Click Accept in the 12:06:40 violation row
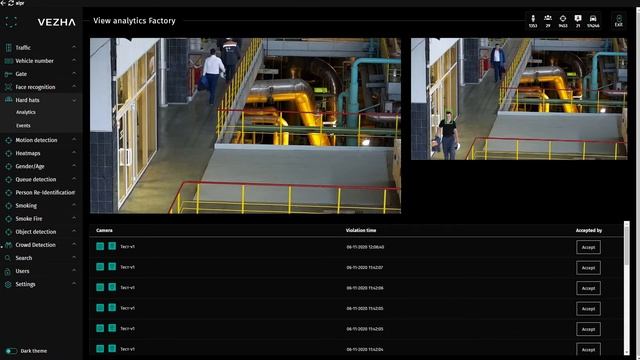 point(588,247)
